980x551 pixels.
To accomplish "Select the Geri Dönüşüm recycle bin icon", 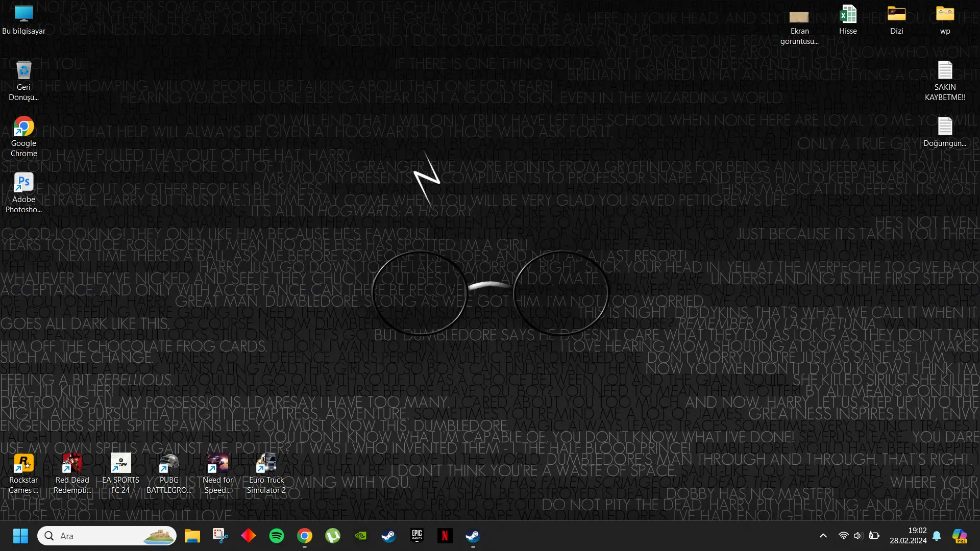I will [x=23, y=81].
